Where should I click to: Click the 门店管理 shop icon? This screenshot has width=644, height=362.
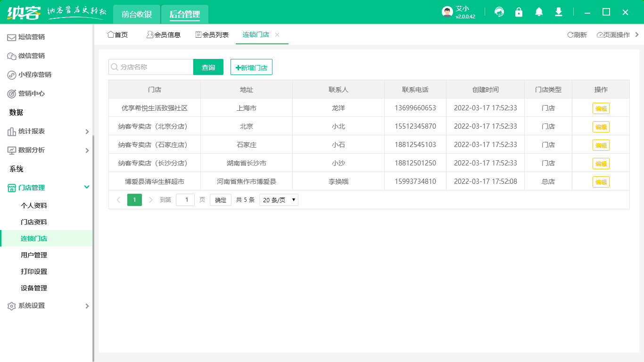click(11, 187)
